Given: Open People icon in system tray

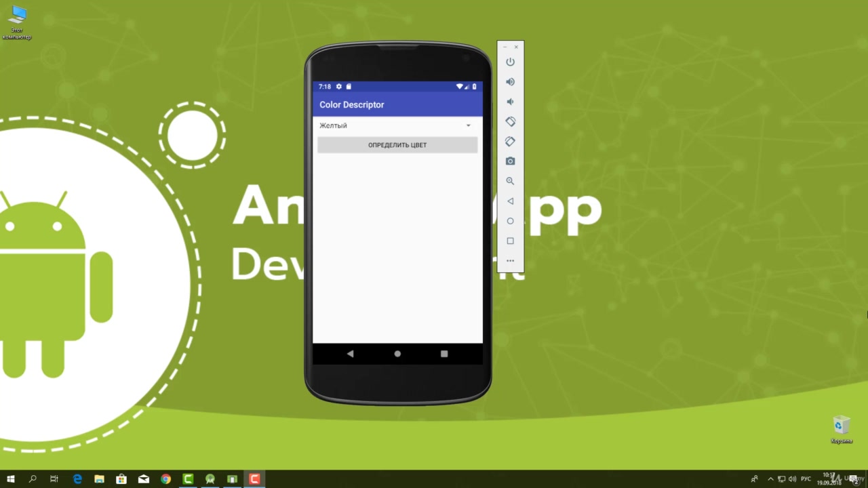Looking at the screenshot, I should 754,479.
